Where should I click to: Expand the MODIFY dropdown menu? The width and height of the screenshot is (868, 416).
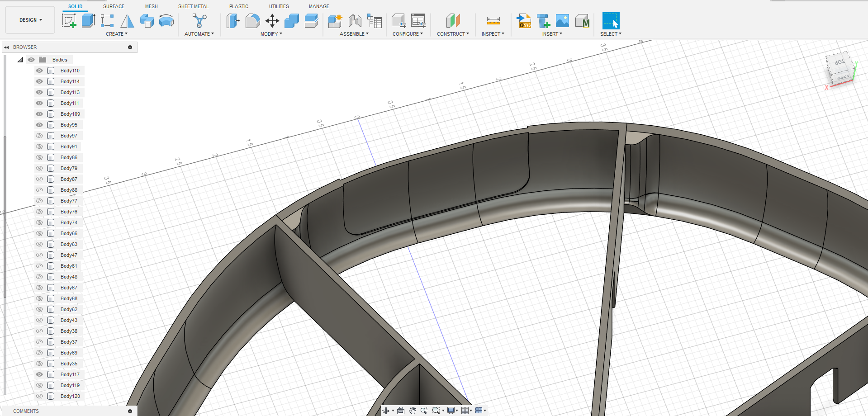click(x=271, y=34)
